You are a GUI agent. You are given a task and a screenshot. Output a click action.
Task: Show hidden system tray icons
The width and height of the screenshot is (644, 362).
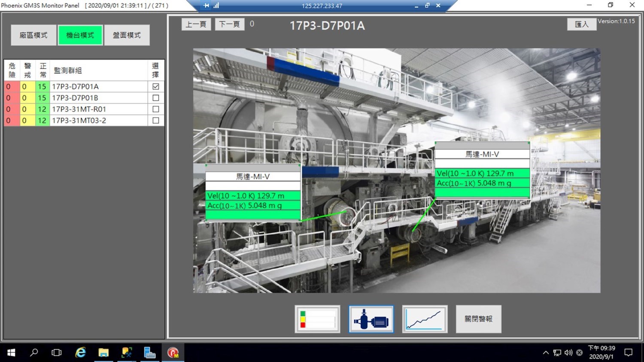coord(546,353)
